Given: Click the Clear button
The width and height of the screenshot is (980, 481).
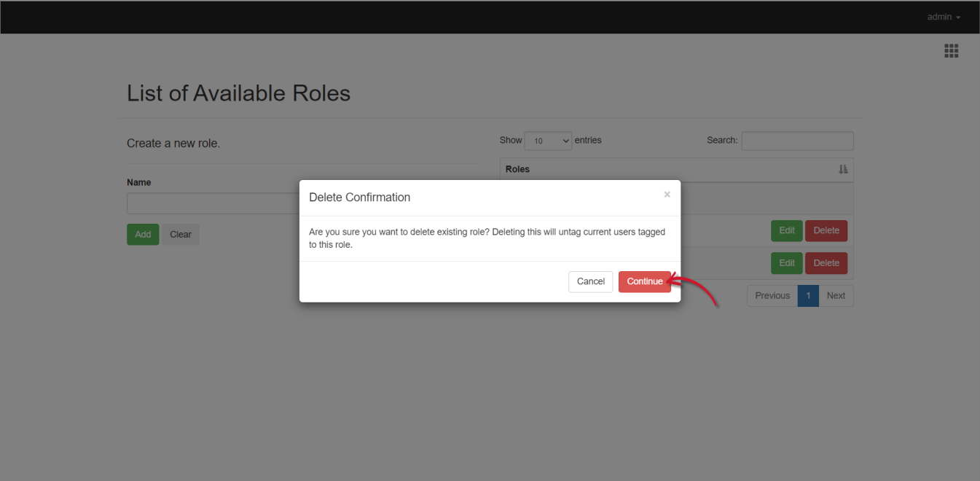Looking at the screenshot, I should pos(180,235).
